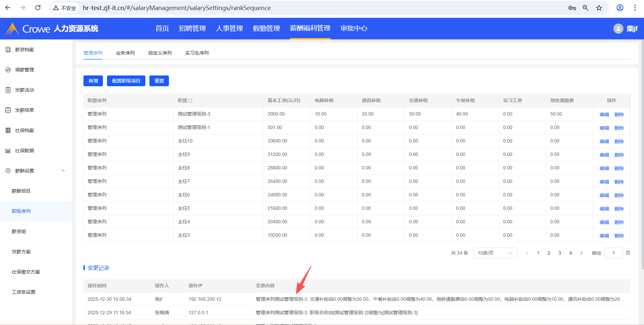This screenshot has height=325, width=644.
Task: Open the 审批中心 top menu
Action: [354, 29]
